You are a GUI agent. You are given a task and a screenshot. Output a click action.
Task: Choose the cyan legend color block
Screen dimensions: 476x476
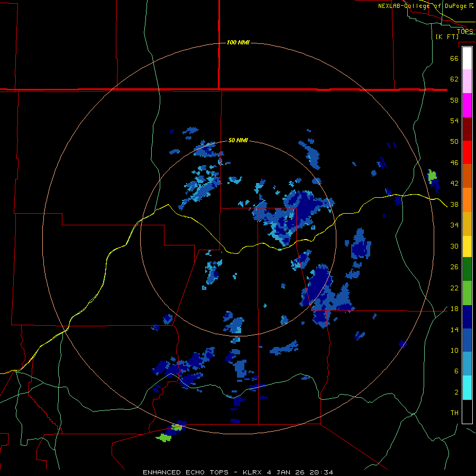(x=467, y=388)
